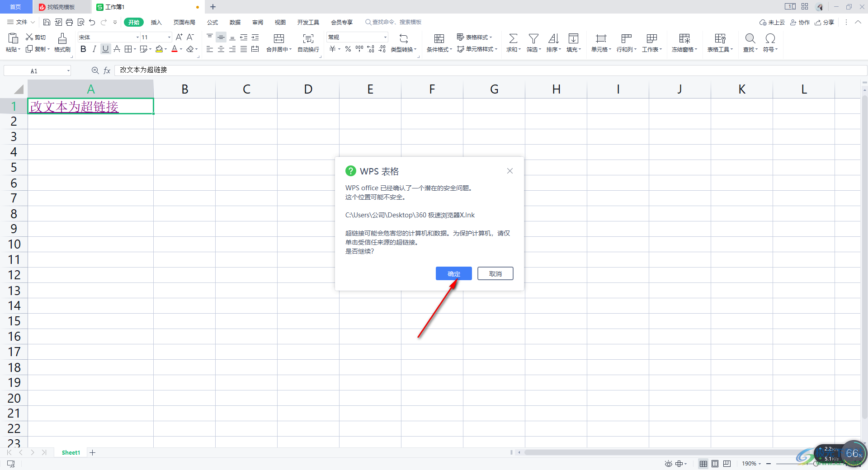Image resolution: width=868 pixels, height=470 pixels.
Task: Decrease font size with the A- icon
Action: [x=190, y=37]
